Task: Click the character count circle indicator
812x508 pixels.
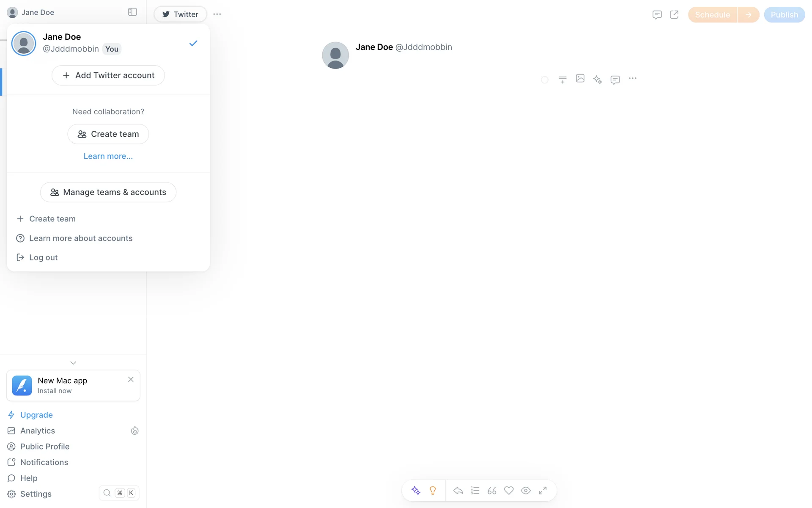Action: [x=545, y=80]
